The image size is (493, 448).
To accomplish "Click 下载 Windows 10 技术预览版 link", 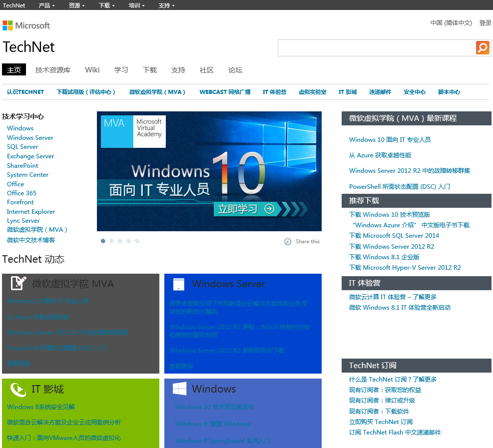I will [x=390, y=214].
